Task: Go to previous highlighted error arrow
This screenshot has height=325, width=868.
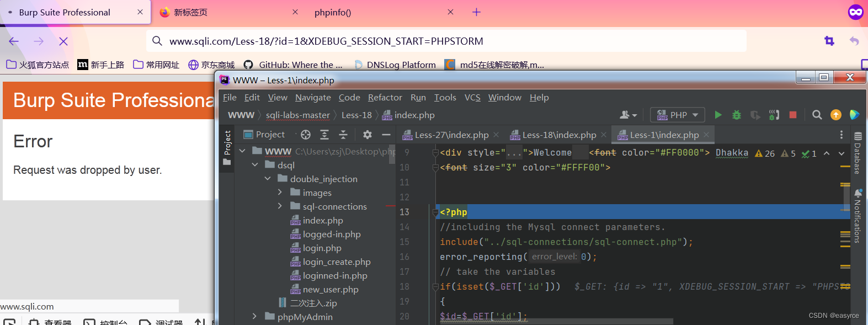Action: pos(827,153)
